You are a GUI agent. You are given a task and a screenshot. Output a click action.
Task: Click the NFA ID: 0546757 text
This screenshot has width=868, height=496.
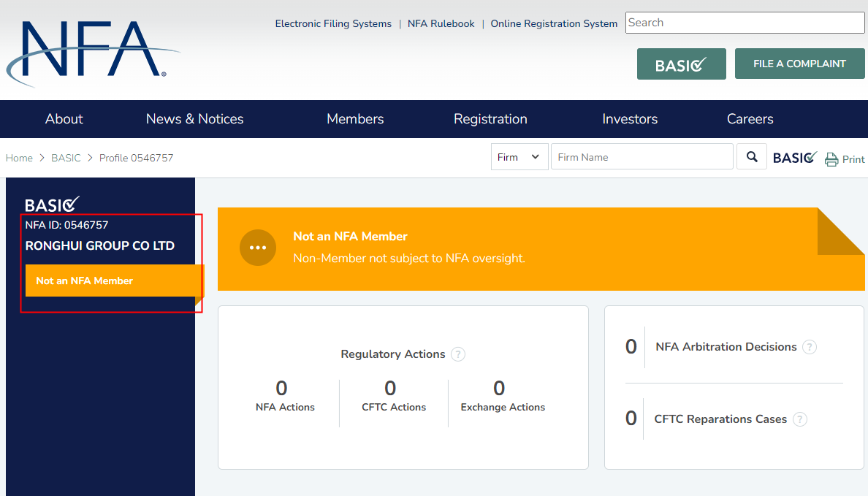[x=66, y=225]
